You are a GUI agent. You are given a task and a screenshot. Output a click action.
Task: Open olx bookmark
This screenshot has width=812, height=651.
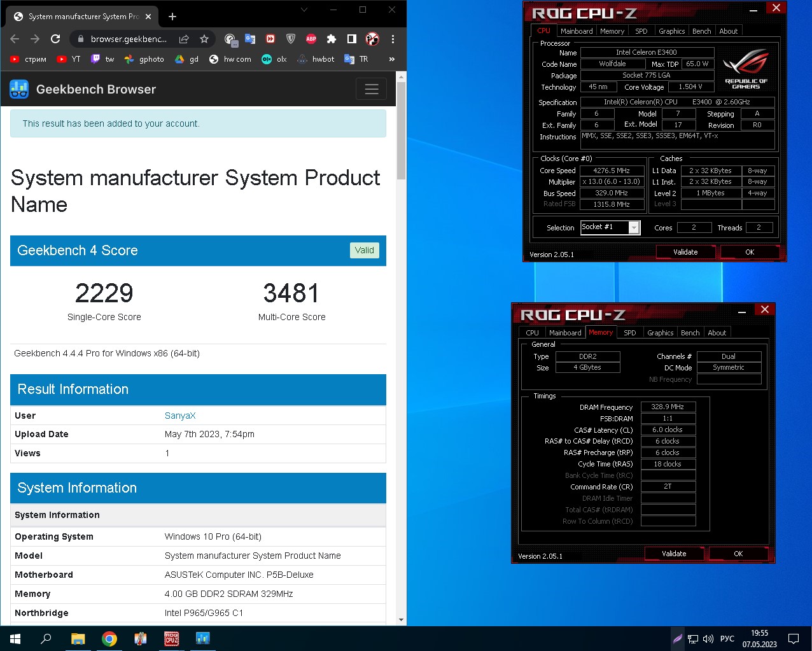coord(274,59)
